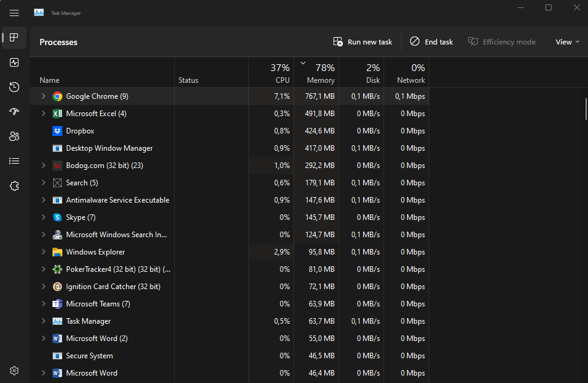Screen dimensions: 588x383
Task: Click the Task Manager process row icon
Action: pyautogui.click(x=57, y=321)
